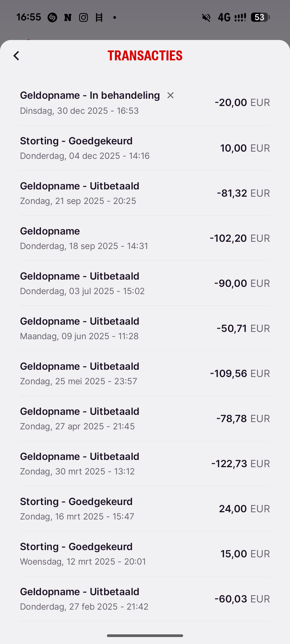290x644 pixels.
Task: Tap the bottom home gesture bar
Action: point(145,636)
